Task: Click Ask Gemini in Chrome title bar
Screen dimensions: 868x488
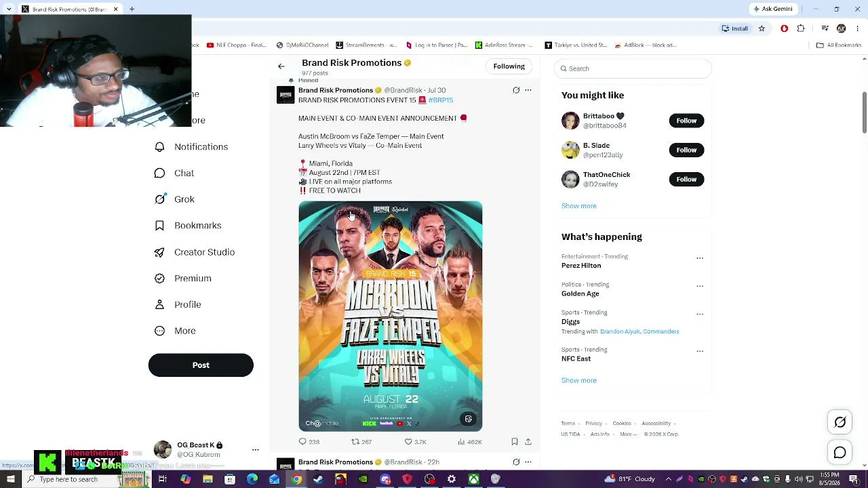Action: (772, 9)
